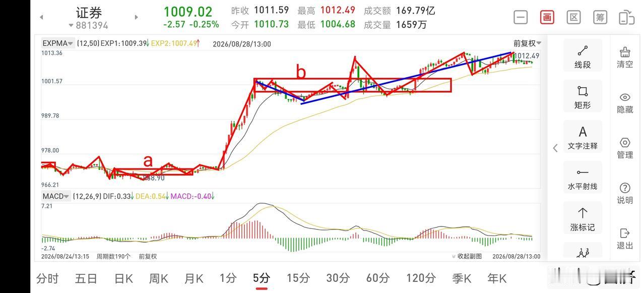
Task: Select the 矩形 rectangle drawing tool
Action: click(583, 97)
